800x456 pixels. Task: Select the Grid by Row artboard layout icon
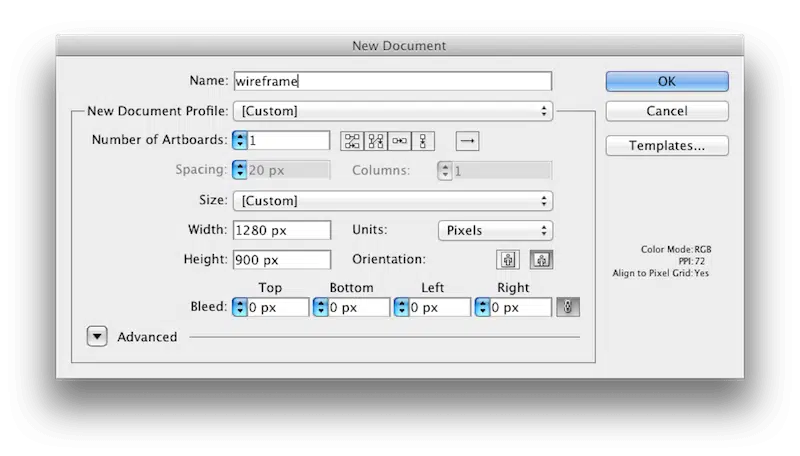click(352, 141)
